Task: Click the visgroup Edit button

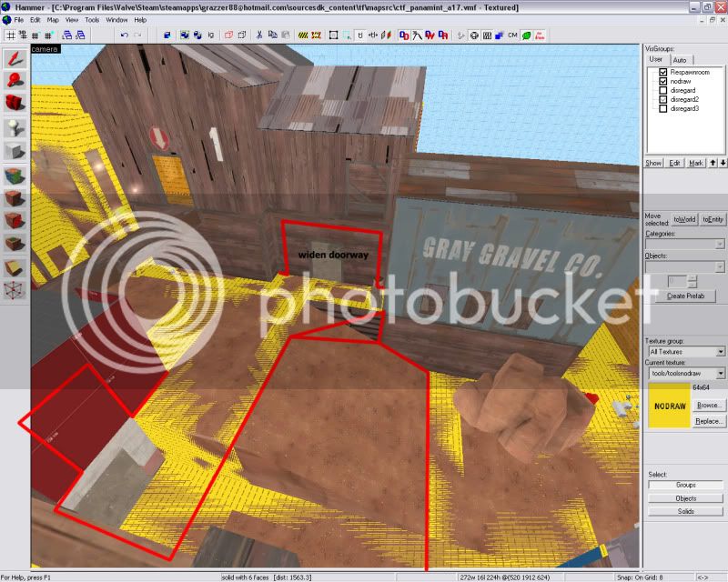Action: coord(674,163)
